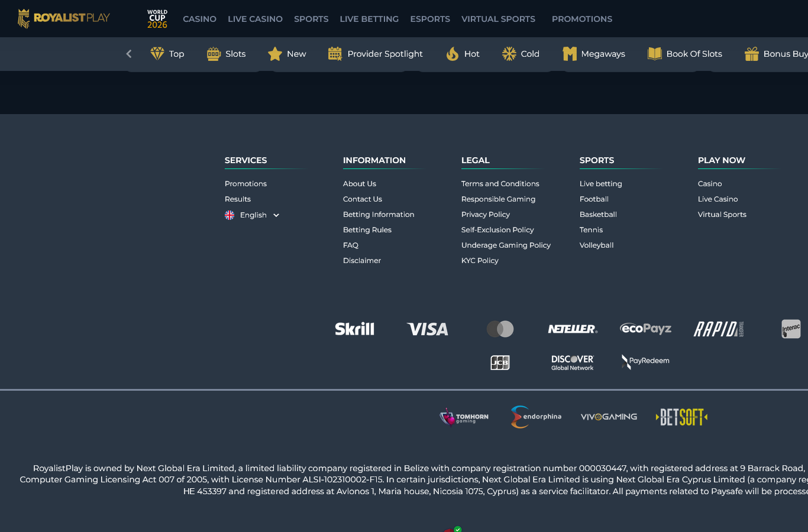
Task: Click the Discover Global Network logo
Action: 573,363
